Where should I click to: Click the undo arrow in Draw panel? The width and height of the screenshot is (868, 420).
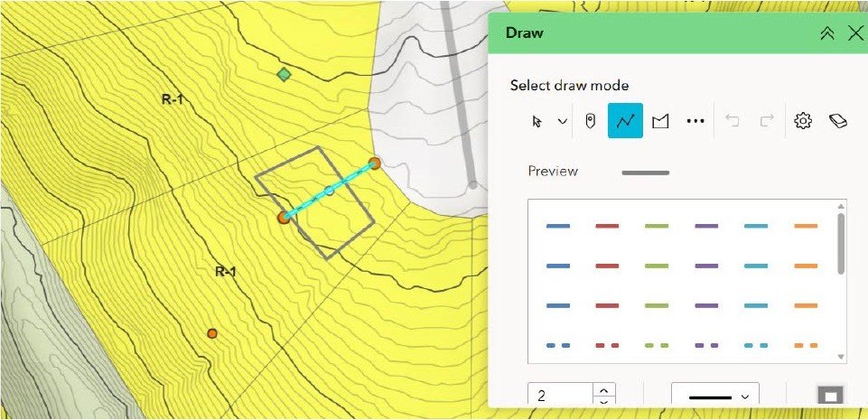[x=733, y=121]
